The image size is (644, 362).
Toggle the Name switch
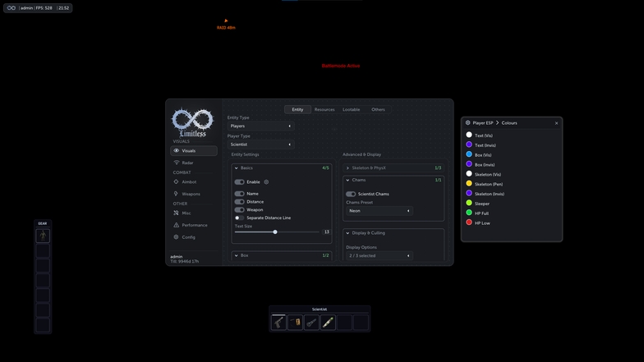[239, 194]
